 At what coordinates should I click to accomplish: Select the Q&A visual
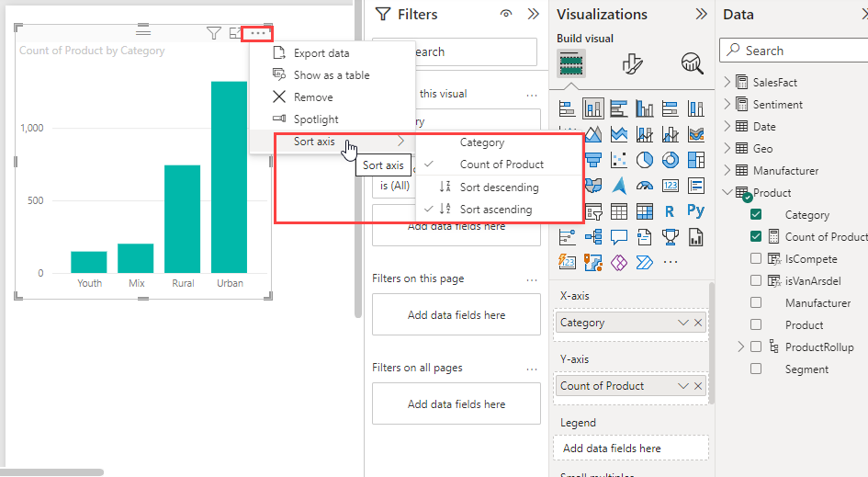pos(618,237)
